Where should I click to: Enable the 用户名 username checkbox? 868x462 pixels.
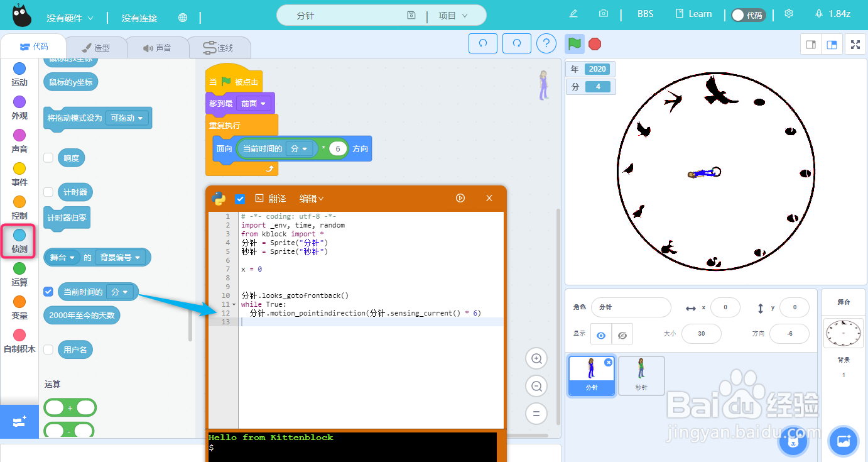coord(48,349)
